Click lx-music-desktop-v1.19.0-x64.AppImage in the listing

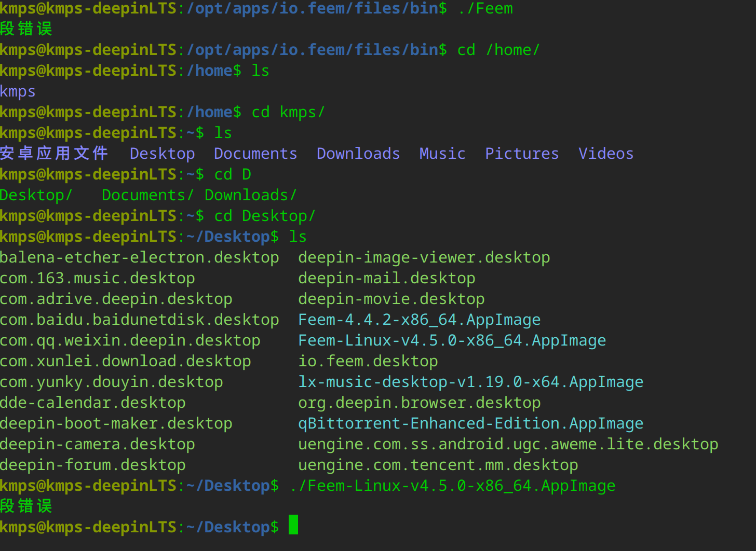(x=470, y=382)
